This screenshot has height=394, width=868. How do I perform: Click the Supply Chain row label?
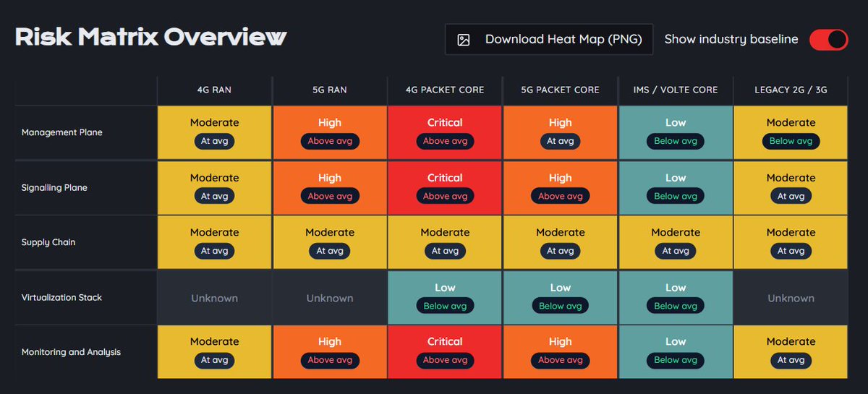(48, 242)
